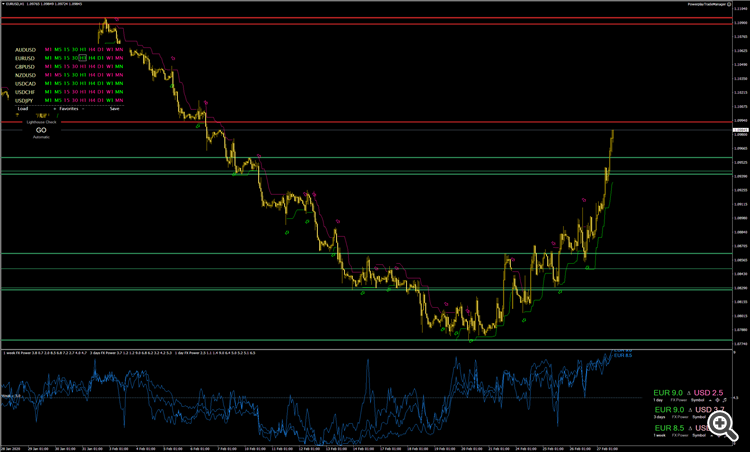Click Symbol in the 3 days row
This screenshot has width=750, height=452.
point(699,417)
